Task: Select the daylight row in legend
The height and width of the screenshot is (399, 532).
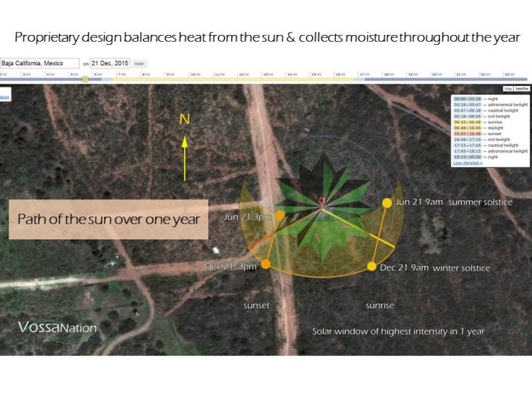Action: pos(488,128)
